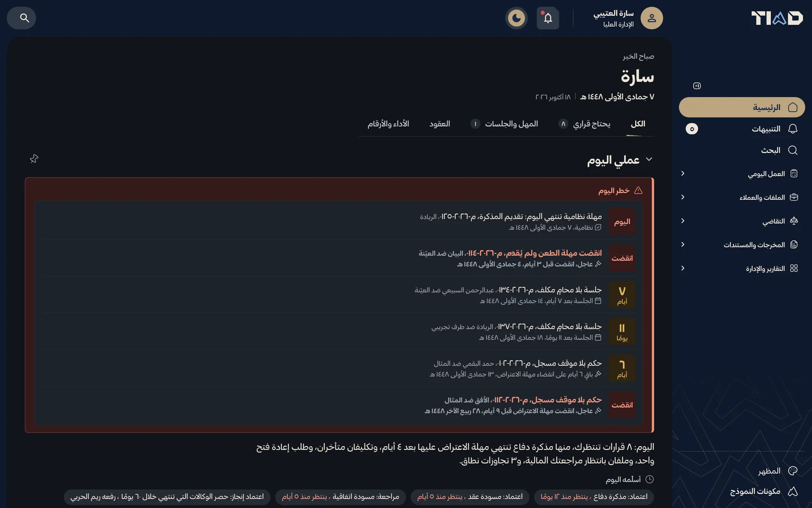
Task: Open مكونات النموذج shapes icon
Action: pyautogui.click(x=793, y=491)
